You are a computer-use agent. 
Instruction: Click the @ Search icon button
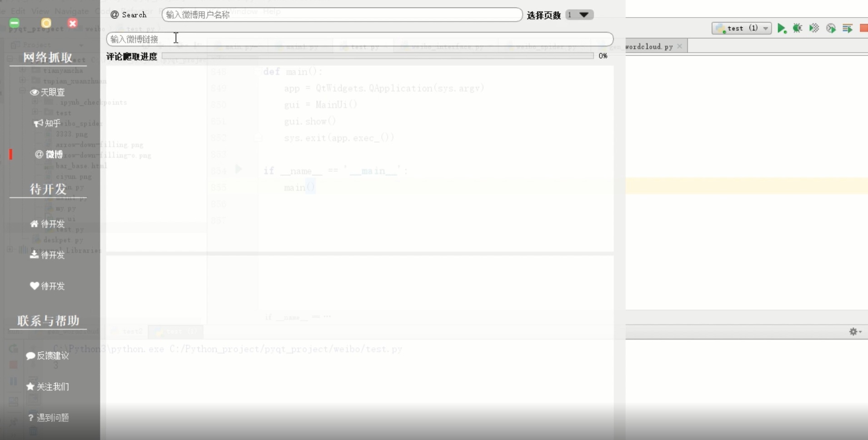point(129,15)
